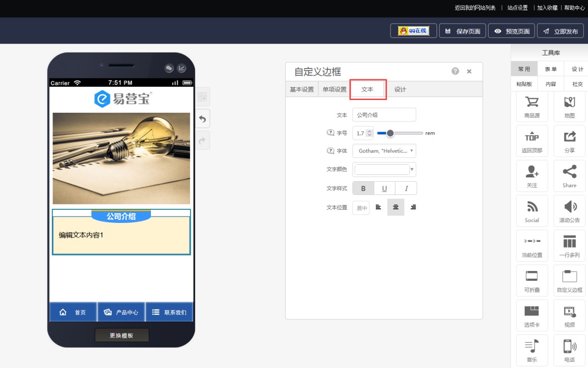Open the 帮助中心 link
The height and width of the screenshot is (368, 588).
tap(574, 8)
